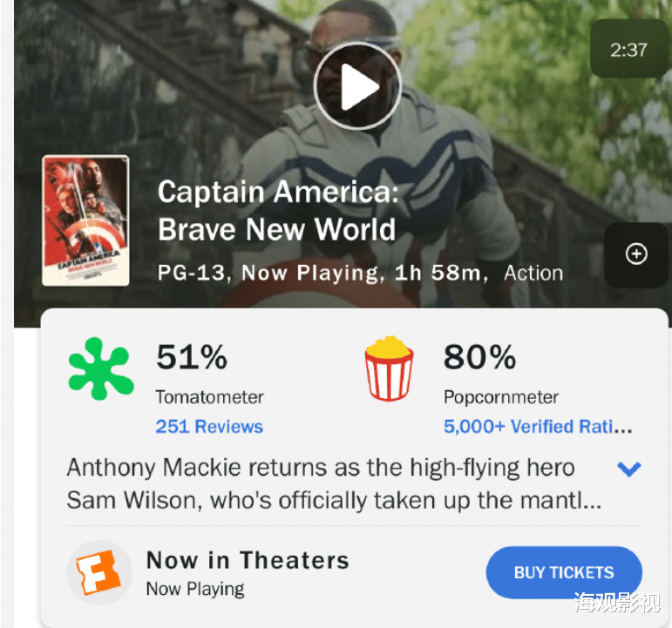Image resolution: width=672 pixels, height=628 pixels.
Task: Open the 5,000+ Verified Ratings link
Action: (x=538, y=427)
